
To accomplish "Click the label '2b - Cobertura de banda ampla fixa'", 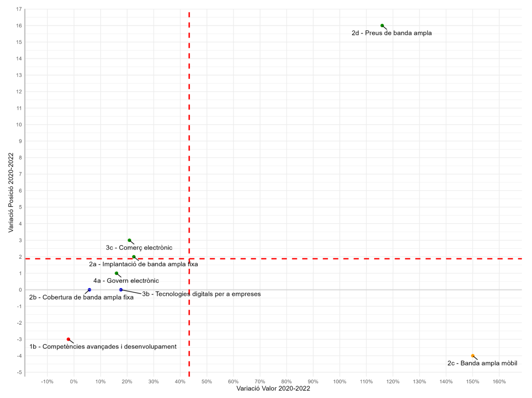I will 81,297.
